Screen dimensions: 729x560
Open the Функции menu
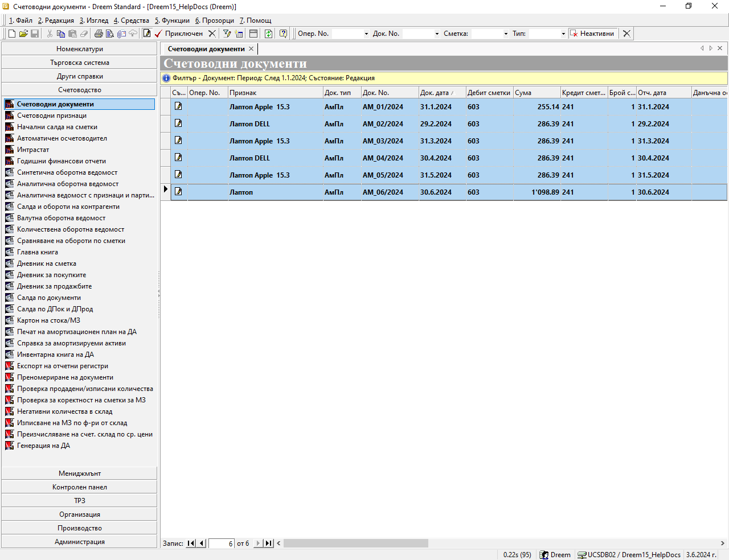click(x=172, y=20)
